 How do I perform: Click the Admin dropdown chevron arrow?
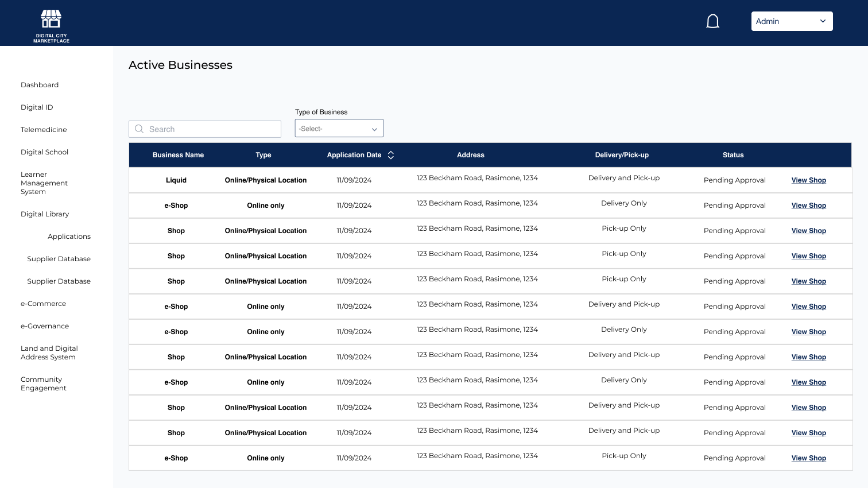823,21
